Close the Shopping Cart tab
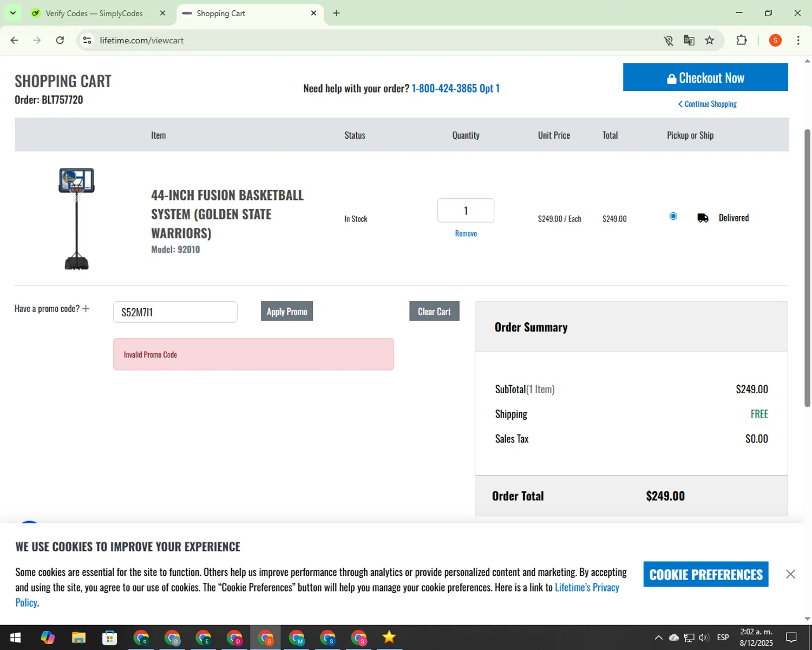The image size is (812, 650). point(313,13)
